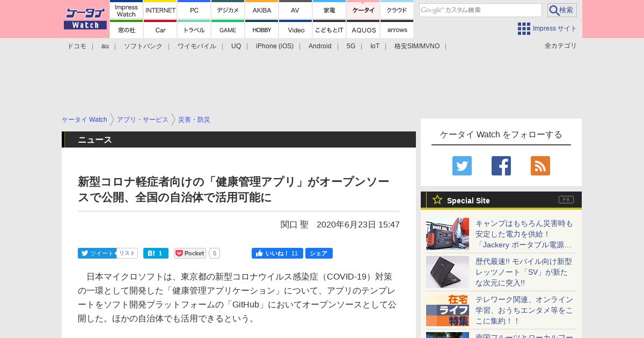Share on Facebook with シェア button
The height and width of the screenshot is (338, 644).
[319, 253]
